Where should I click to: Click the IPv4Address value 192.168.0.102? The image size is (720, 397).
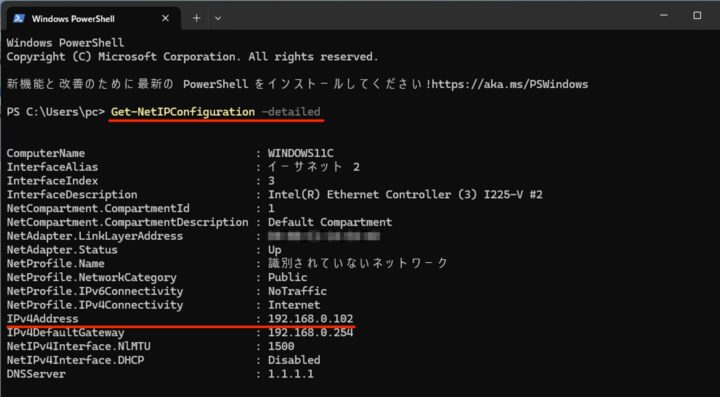[311, 319]
